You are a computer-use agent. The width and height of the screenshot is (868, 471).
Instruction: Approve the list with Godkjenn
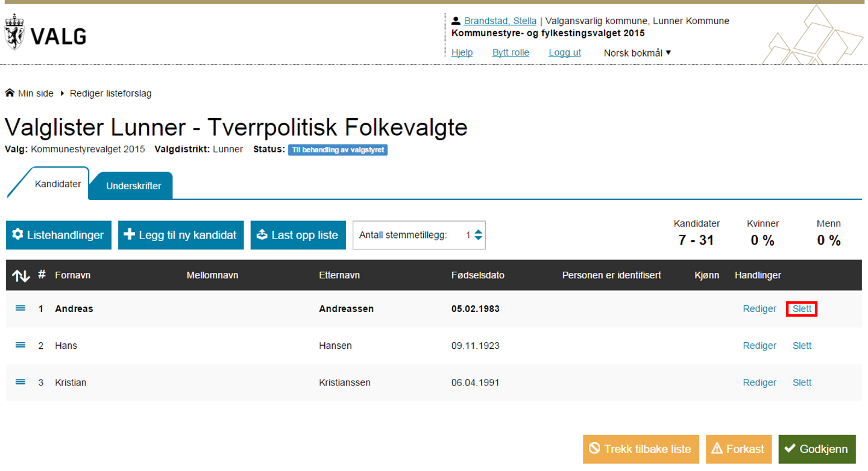click(x=817, y=449)
